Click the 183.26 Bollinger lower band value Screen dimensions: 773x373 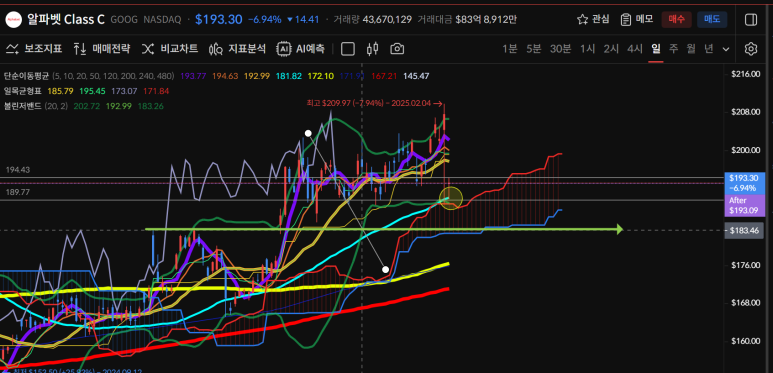tap(151, 106)
